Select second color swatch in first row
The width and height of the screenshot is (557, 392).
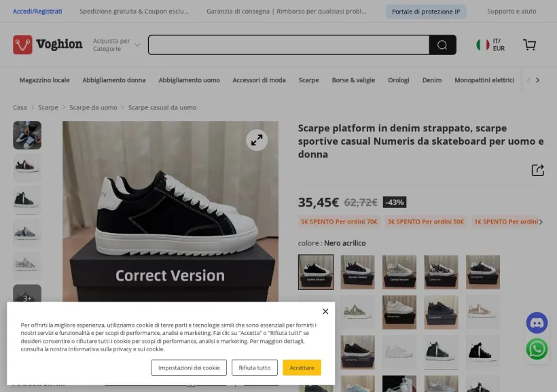(x=357, y=272)
